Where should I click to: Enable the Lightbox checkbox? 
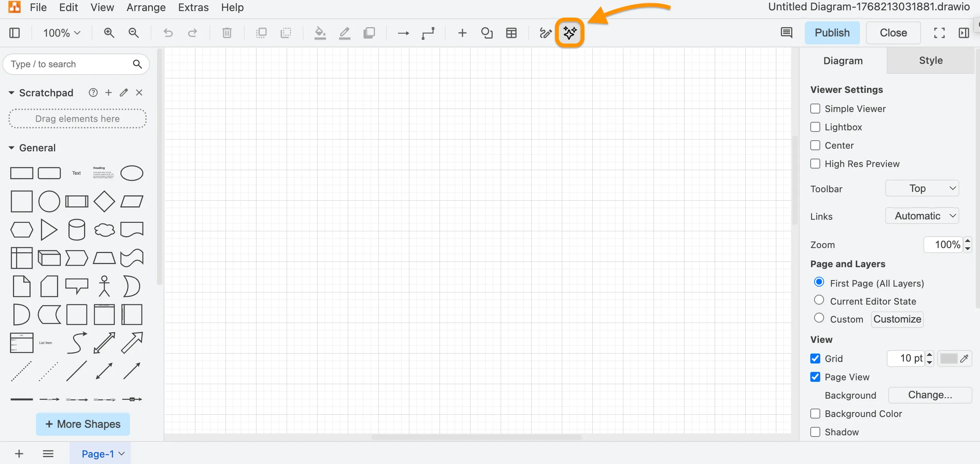coord(815,127)
